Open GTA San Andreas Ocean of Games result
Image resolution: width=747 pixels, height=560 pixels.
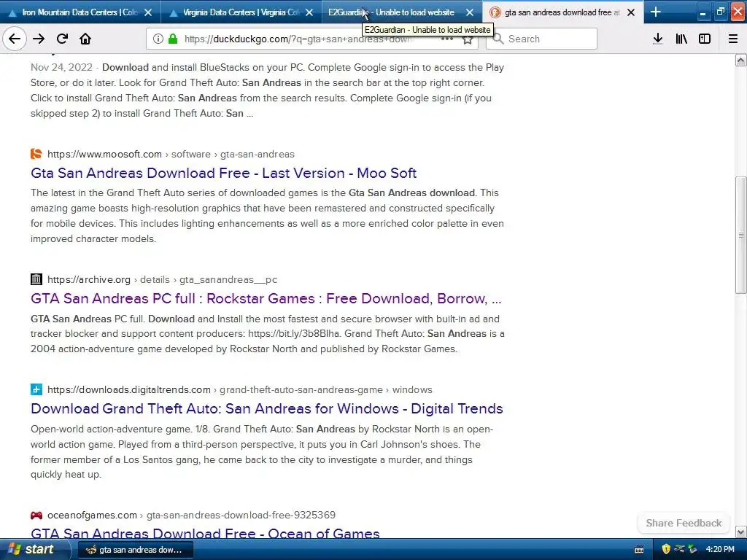205,533
